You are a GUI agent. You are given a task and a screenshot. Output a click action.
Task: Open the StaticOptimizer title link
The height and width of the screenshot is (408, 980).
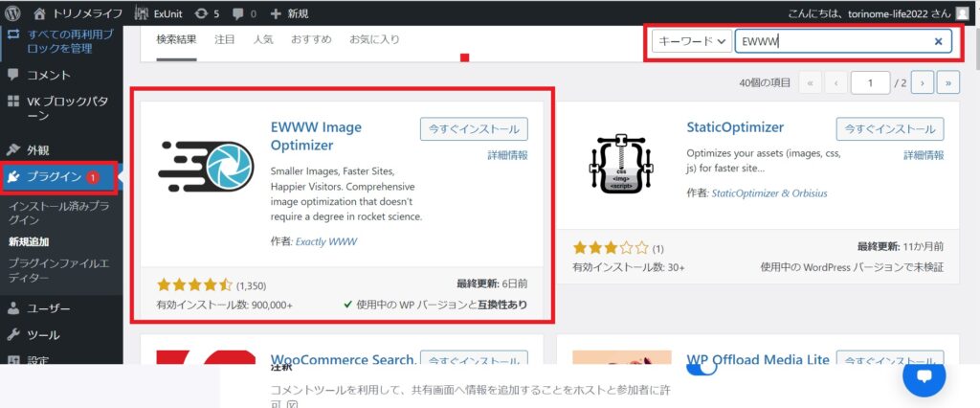[735, 127]
